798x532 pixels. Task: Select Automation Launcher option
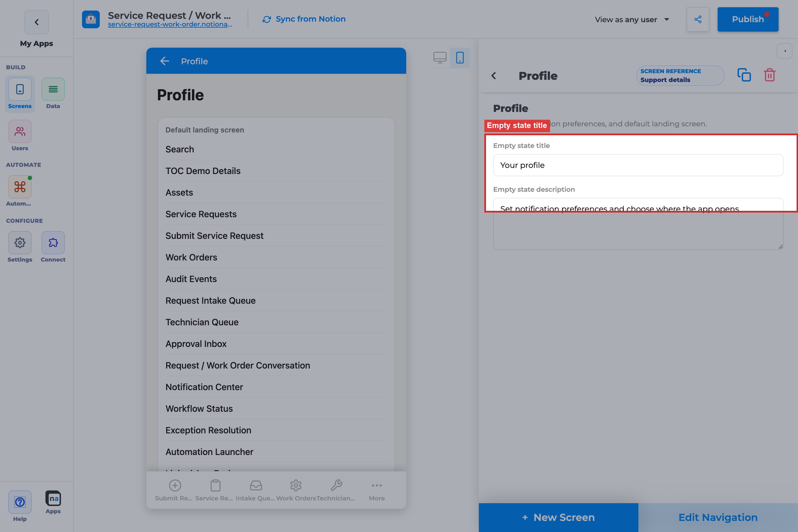276,452
